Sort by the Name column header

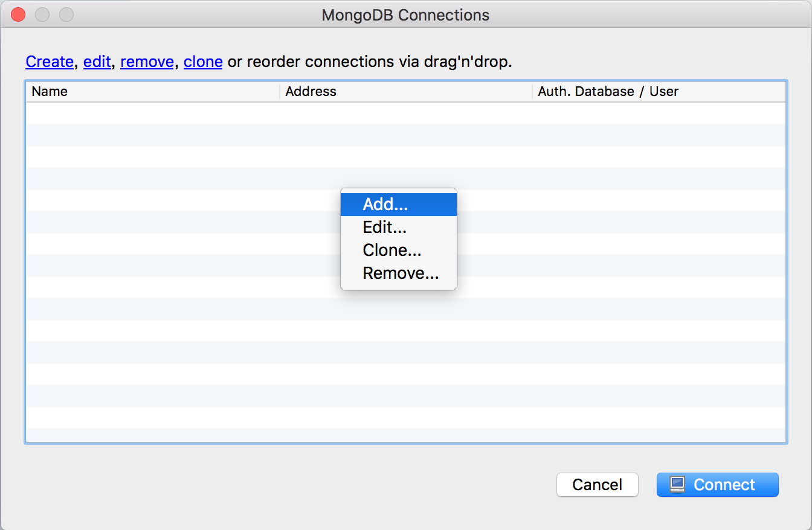153,92
